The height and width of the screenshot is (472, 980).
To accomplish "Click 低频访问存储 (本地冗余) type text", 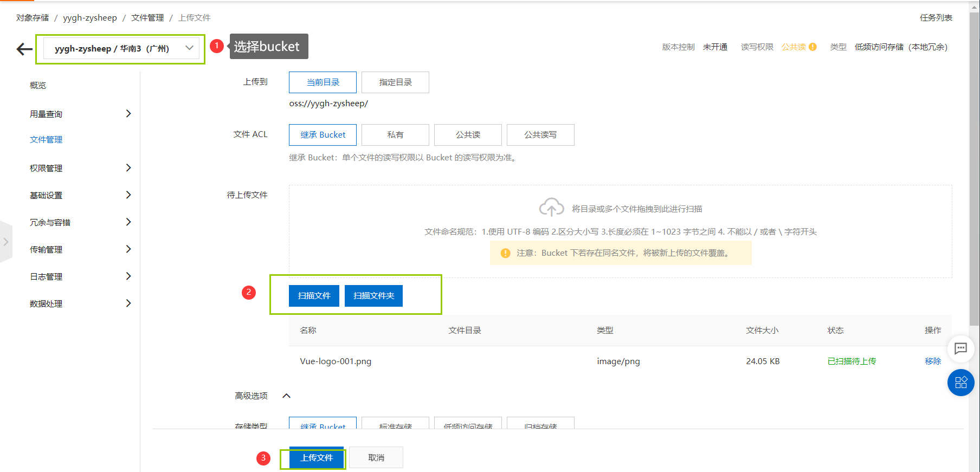I will (x=901, y=47).
